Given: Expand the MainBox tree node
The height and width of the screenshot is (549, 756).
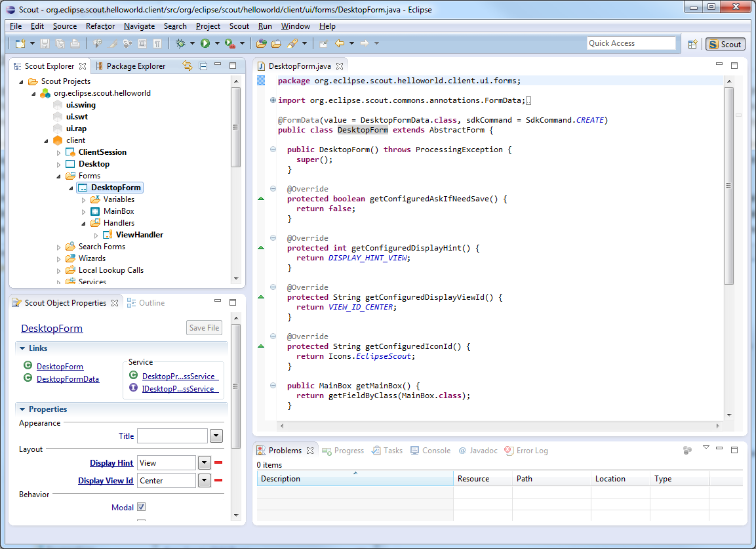Looking at the screenshot, I should [83, 212].
